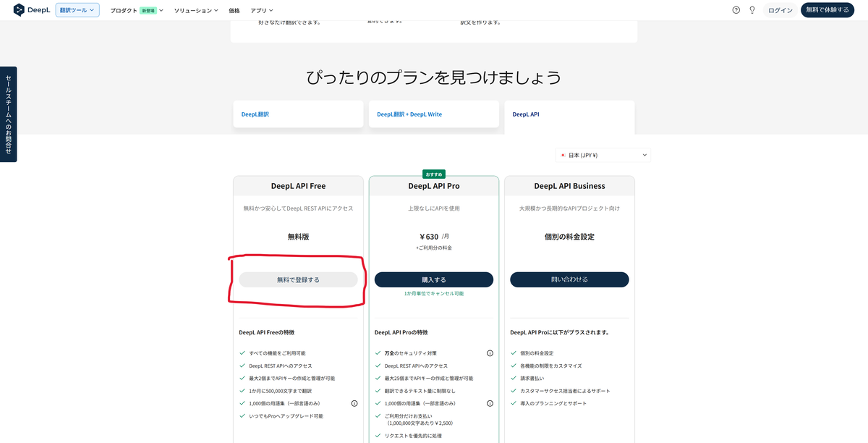
Task: Click the 個別の料金設定 heading
Action: [x=569, y=237]
